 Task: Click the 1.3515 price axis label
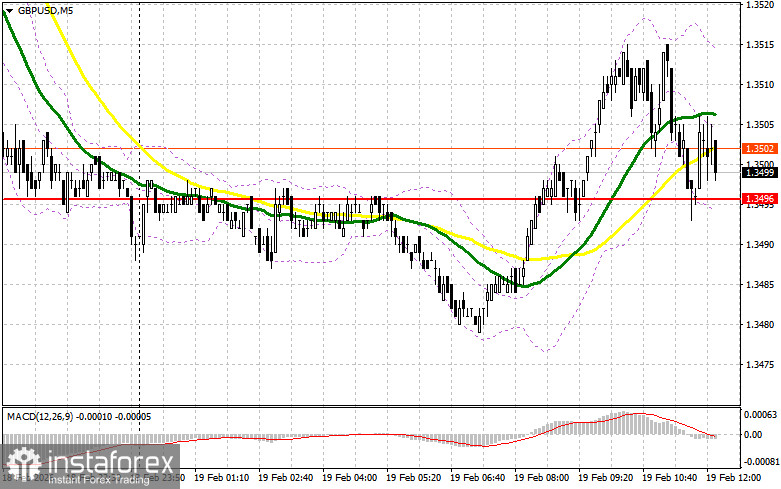[760, 44]
